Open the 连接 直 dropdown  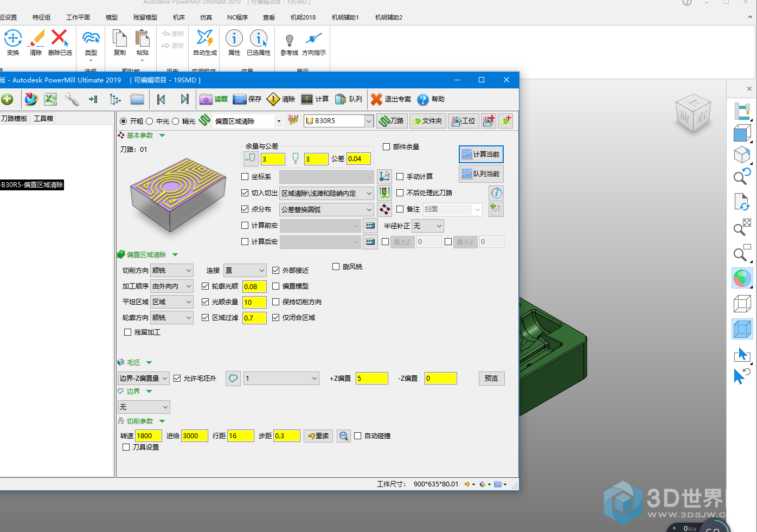pyautogui.click(x=245, y=270)
